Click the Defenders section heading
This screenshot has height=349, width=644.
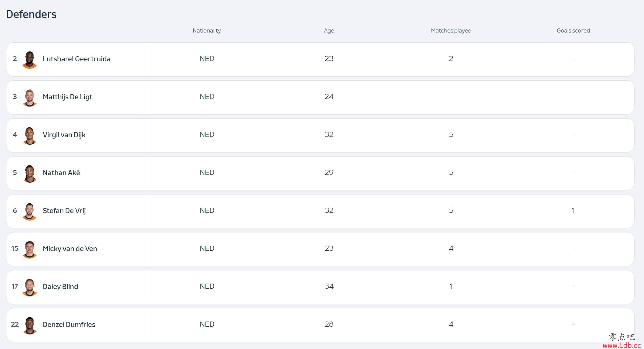click(x=31, y=14)
